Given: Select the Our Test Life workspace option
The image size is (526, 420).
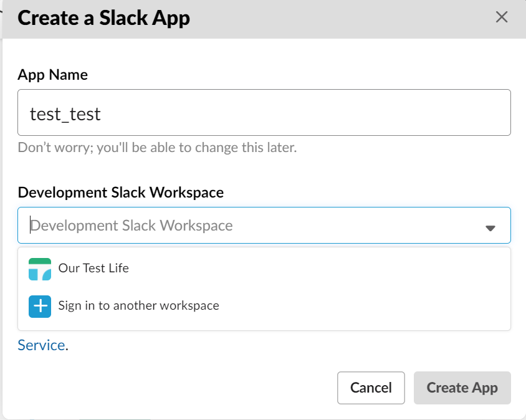Looking at the screenshot, I should pos(264,269).
